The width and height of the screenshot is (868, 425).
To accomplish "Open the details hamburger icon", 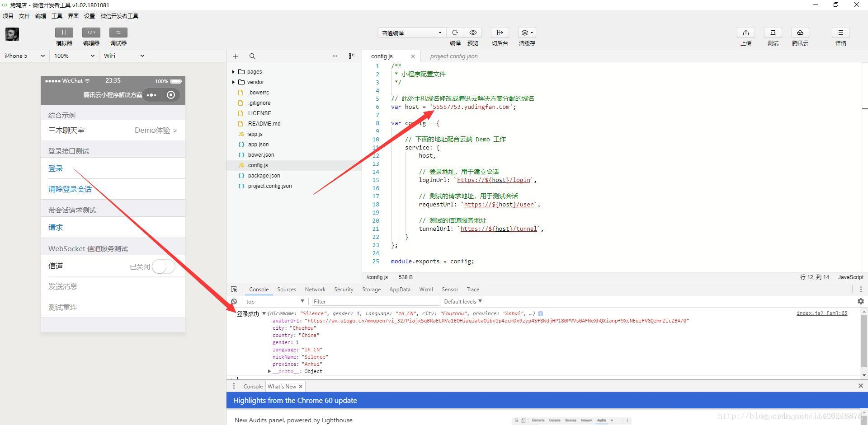I will tap(841, 33).
